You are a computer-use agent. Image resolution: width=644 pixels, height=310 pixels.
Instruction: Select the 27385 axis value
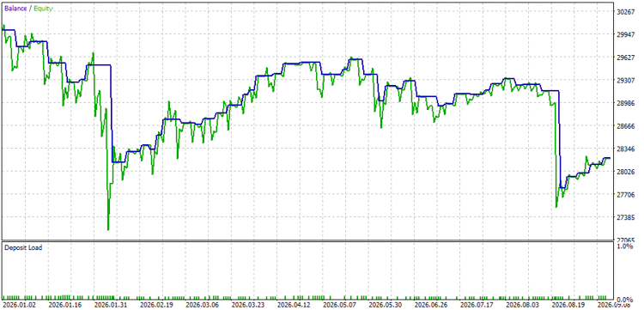coord(626,217)
